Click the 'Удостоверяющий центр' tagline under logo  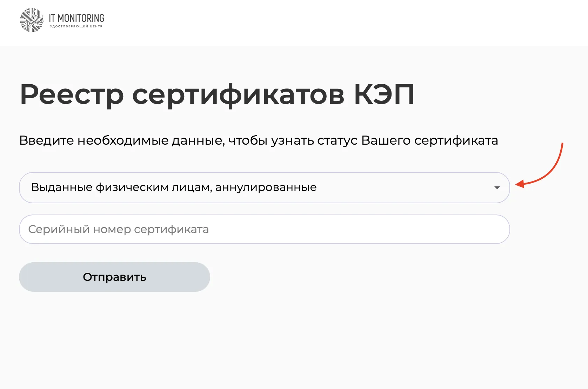click(76, 26)
